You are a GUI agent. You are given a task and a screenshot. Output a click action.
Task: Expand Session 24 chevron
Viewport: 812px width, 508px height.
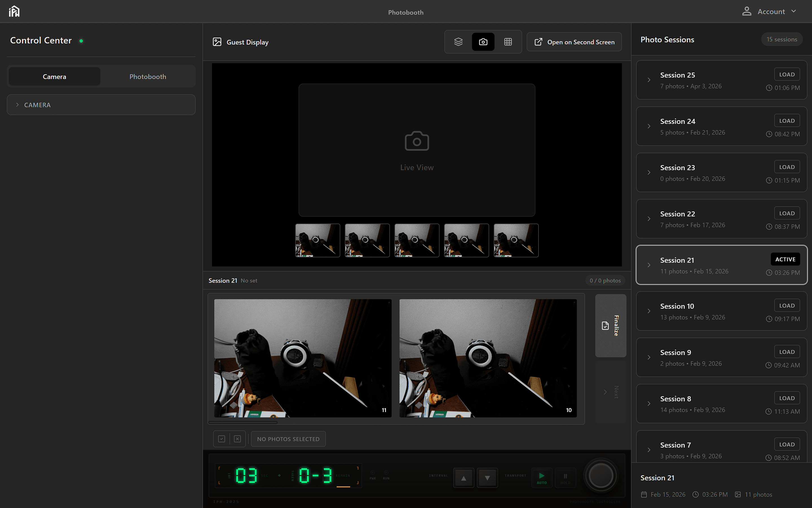tap(649, 126)
